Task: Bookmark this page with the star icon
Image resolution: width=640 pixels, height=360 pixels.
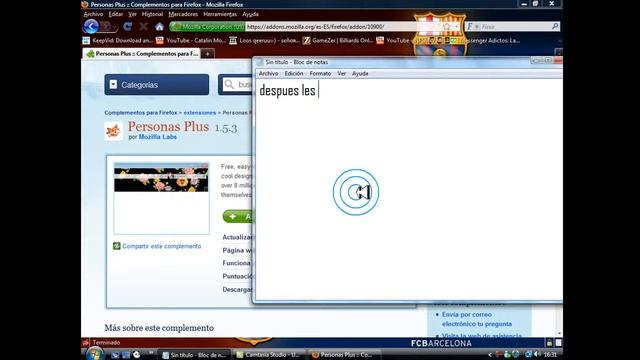Action: point(447,27)
